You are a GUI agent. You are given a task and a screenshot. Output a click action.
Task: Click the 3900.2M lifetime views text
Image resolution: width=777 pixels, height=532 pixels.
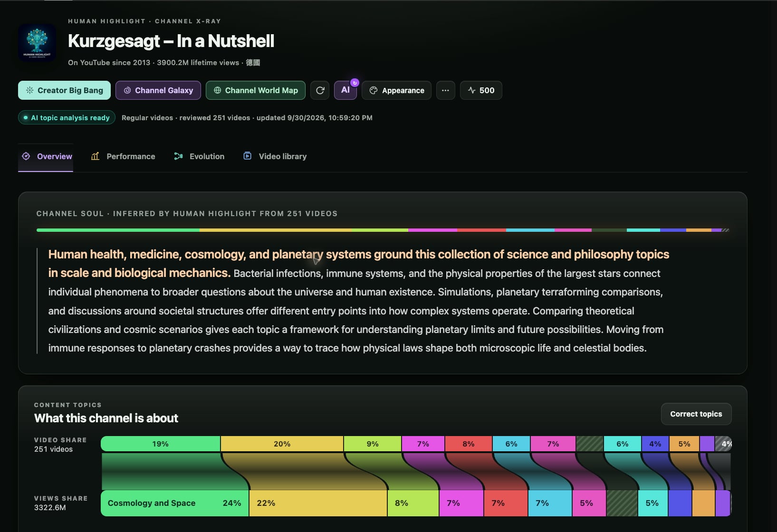tap(198, 63)
